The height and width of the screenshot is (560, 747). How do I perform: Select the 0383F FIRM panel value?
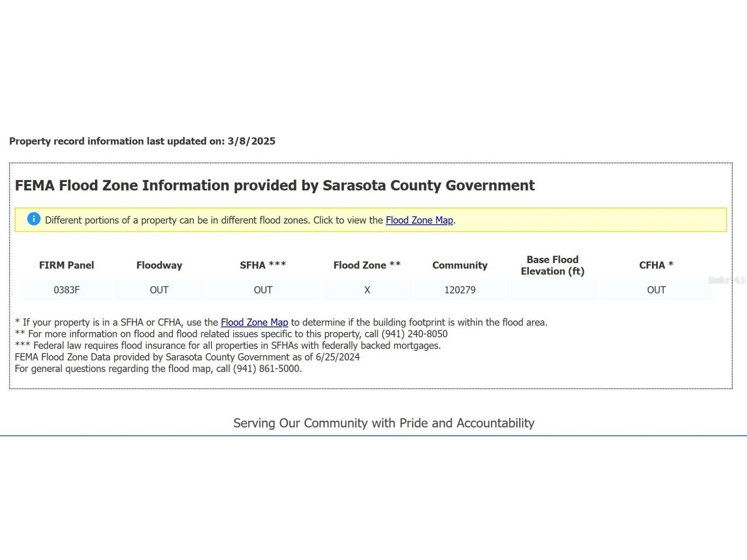click(x=66, y=290)
